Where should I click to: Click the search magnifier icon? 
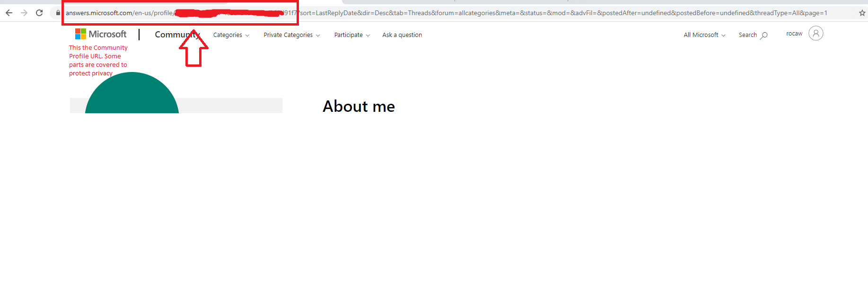[764, 35]
